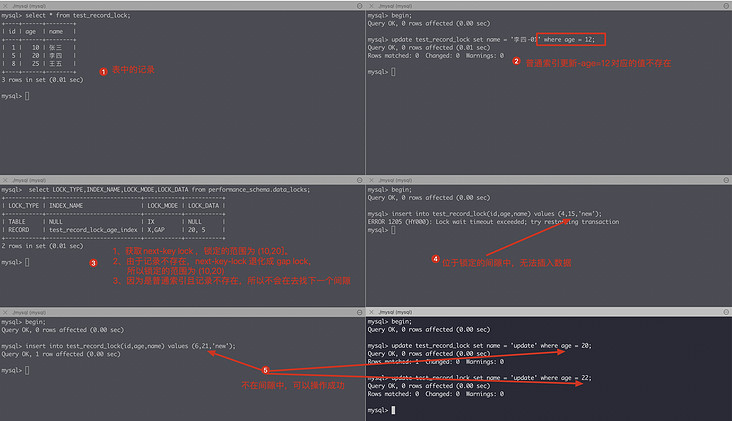This screenshot has height=421, width=732.
Task: Click the 'begin;' command in the 'age = 12' update pane
Action: (401, 15)
